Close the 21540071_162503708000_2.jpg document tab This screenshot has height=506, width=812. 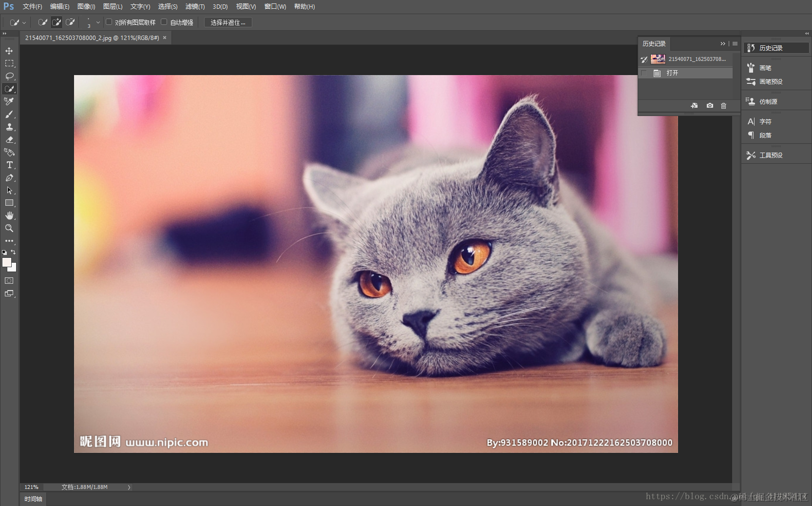click(165, 38)
